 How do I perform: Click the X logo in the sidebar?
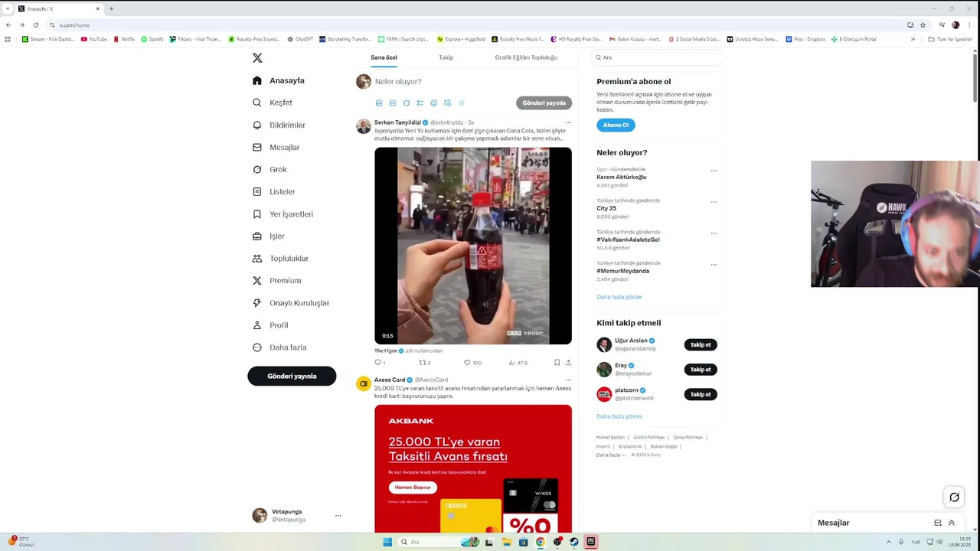[257, 58]
